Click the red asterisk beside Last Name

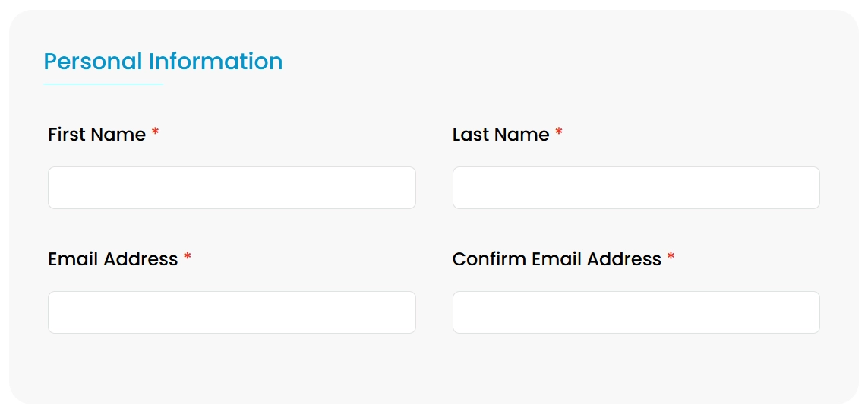point(559,133)
